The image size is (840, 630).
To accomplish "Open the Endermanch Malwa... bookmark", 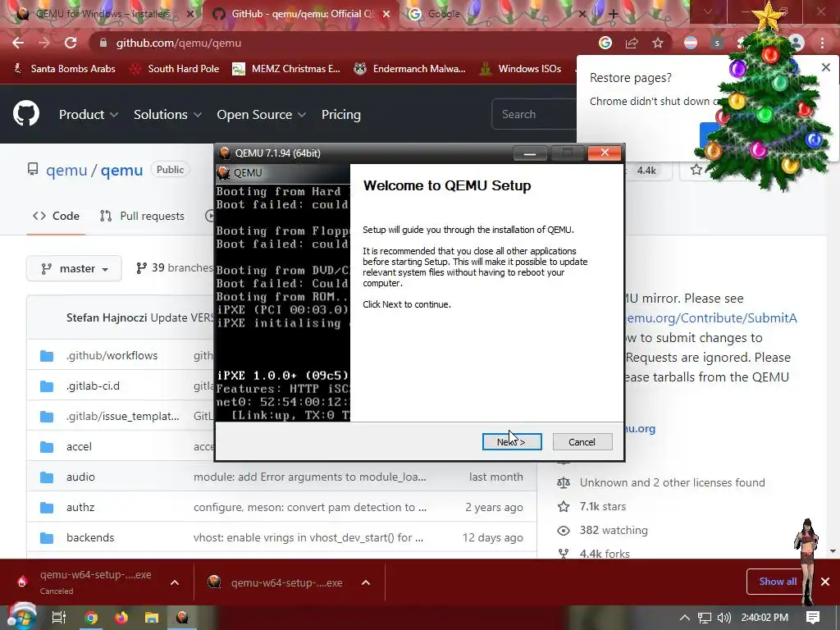I will click(410, 69).
